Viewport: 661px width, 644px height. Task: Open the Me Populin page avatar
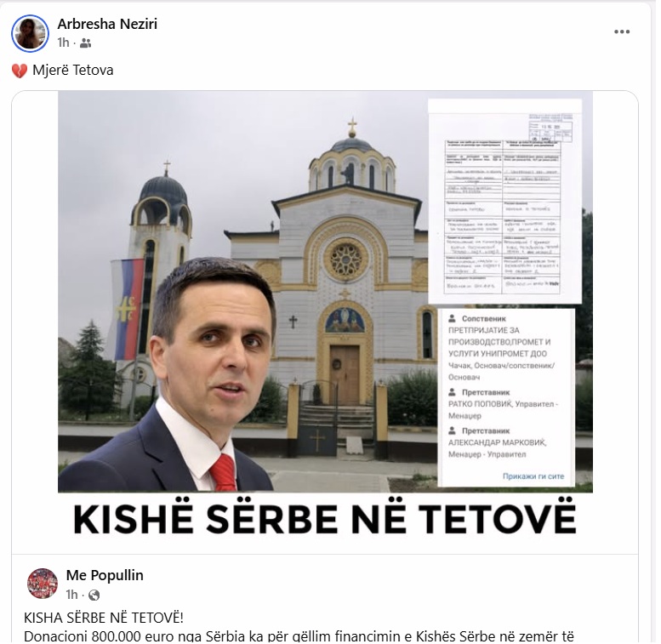[x=43, y=584]
